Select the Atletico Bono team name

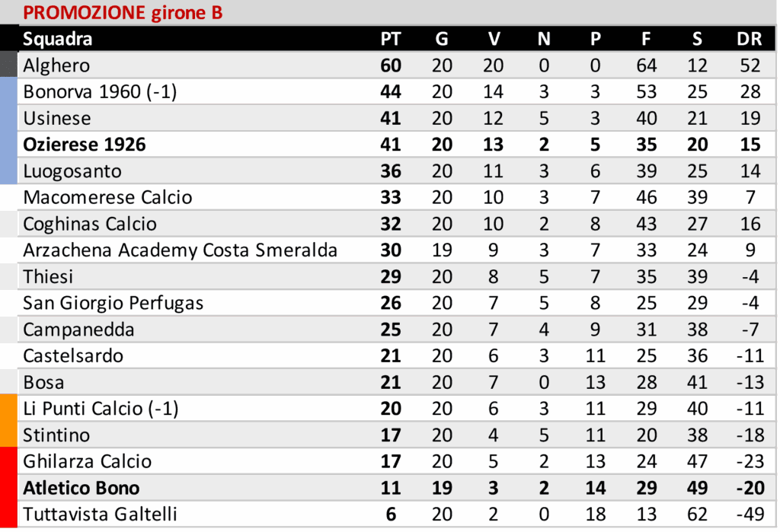pyautogui.click(x=82, y=488)
